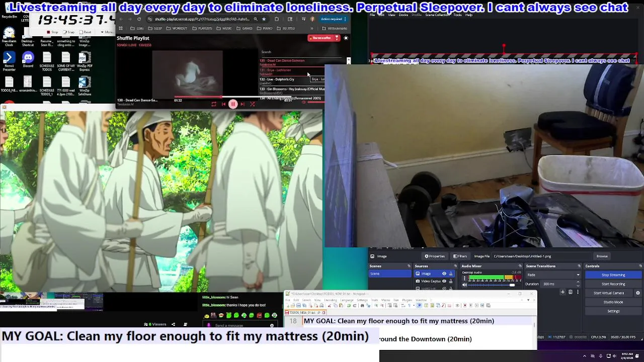
Task: Click Snap on the stopwatch
Action: coord(70,32)
